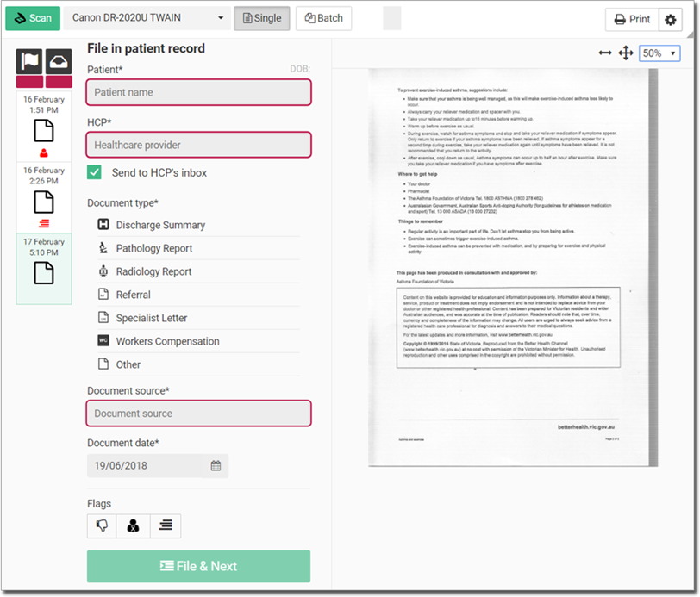This screenshot has width=700, height=597.
Task: Select Referral document type
Action: (x=198, y=295)
